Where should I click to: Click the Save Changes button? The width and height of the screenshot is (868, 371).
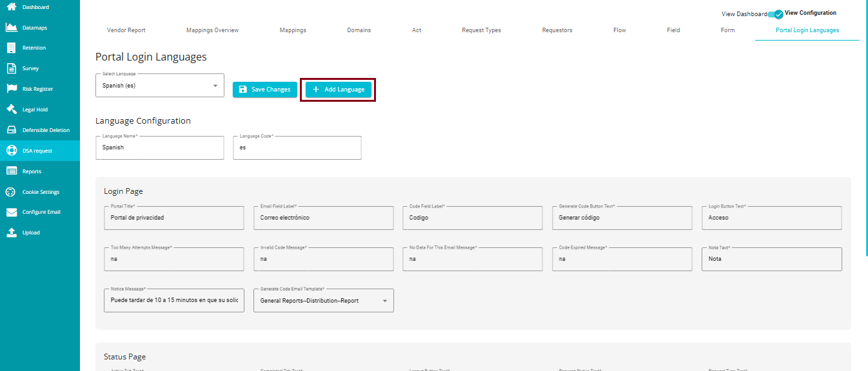click(x=264, y=90)
